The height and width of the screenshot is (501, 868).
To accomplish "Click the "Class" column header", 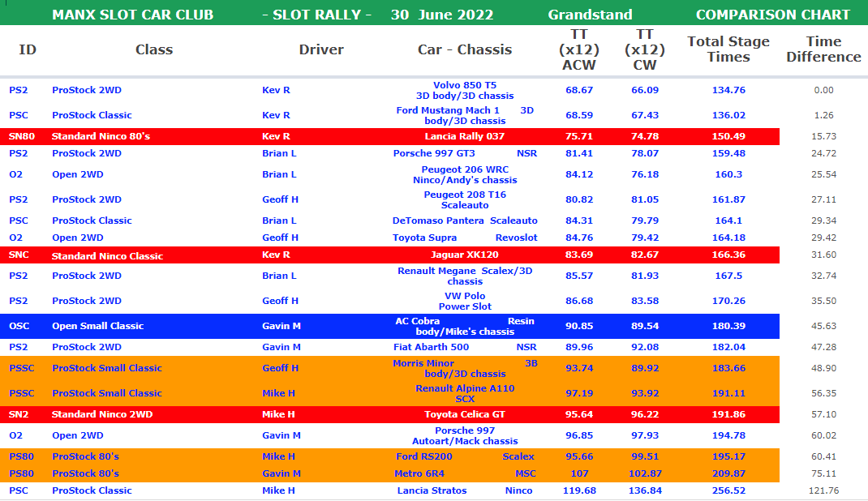I will tap(154, 49).
